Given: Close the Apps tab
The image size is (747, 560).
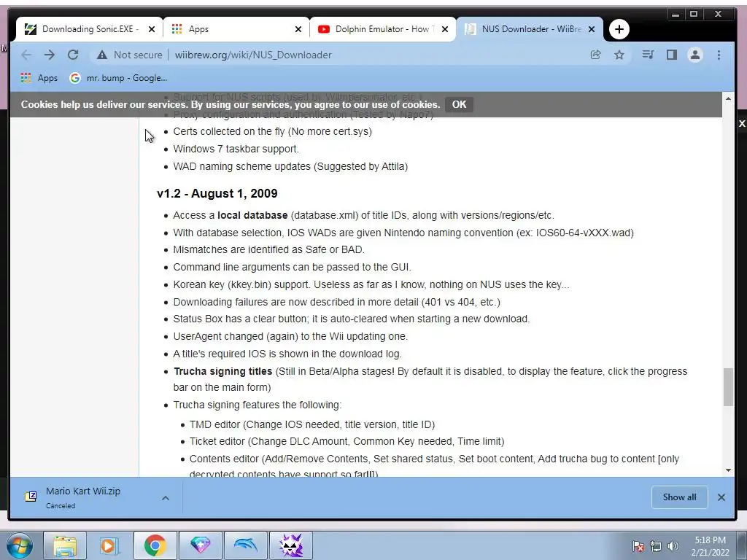Looking at the screenshot, I should [x=298, y=29].
